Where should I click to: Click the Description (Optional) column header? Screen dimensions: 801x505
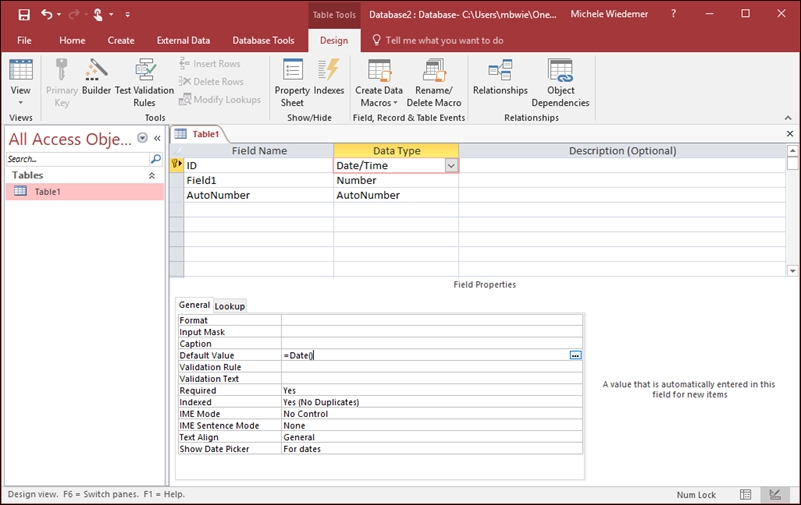(622, 151)
